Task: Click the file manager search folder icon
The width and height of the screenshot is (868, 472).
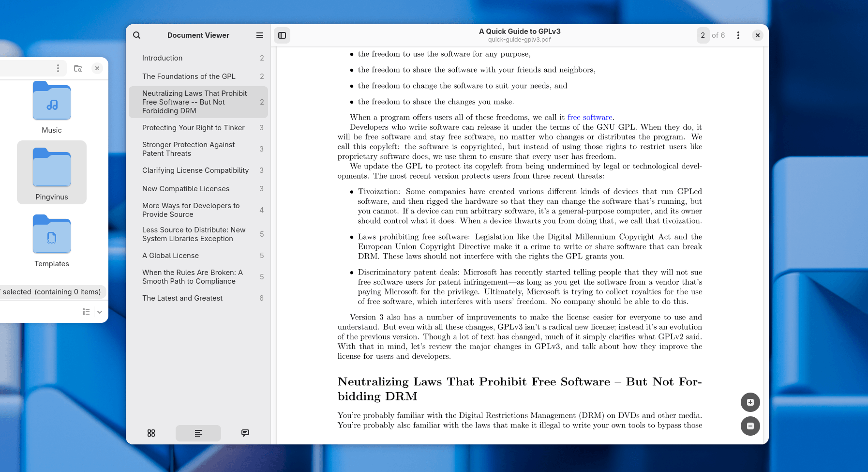Action: [78, 68]
